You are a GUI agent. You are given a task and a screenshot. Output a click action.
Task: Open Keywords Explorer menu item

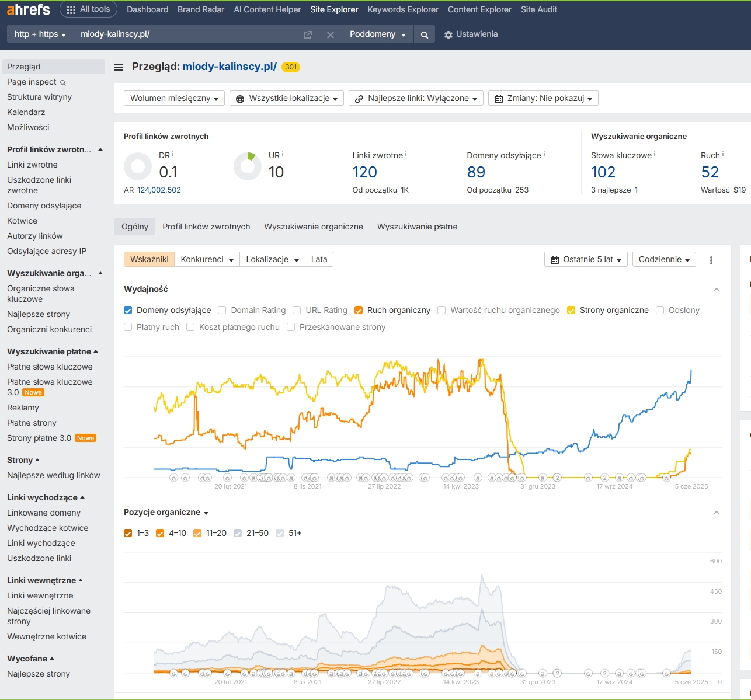tap(403, 9)
